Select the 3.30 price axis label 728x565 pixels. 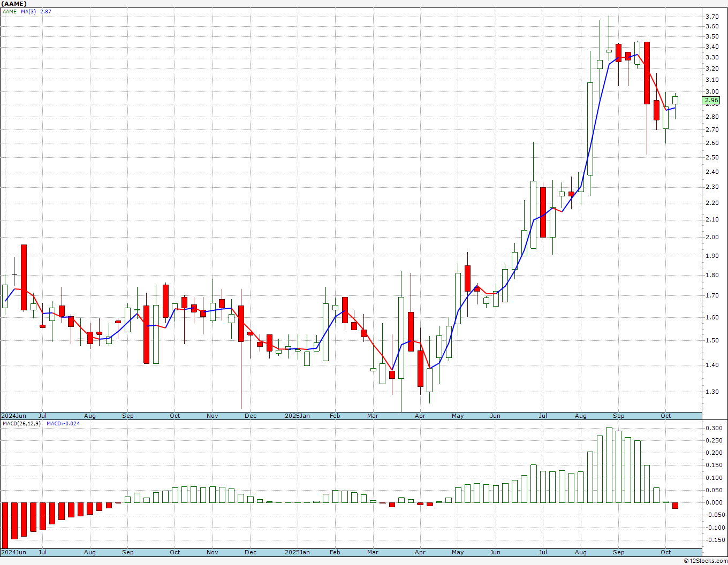click(x=712, y=58)
